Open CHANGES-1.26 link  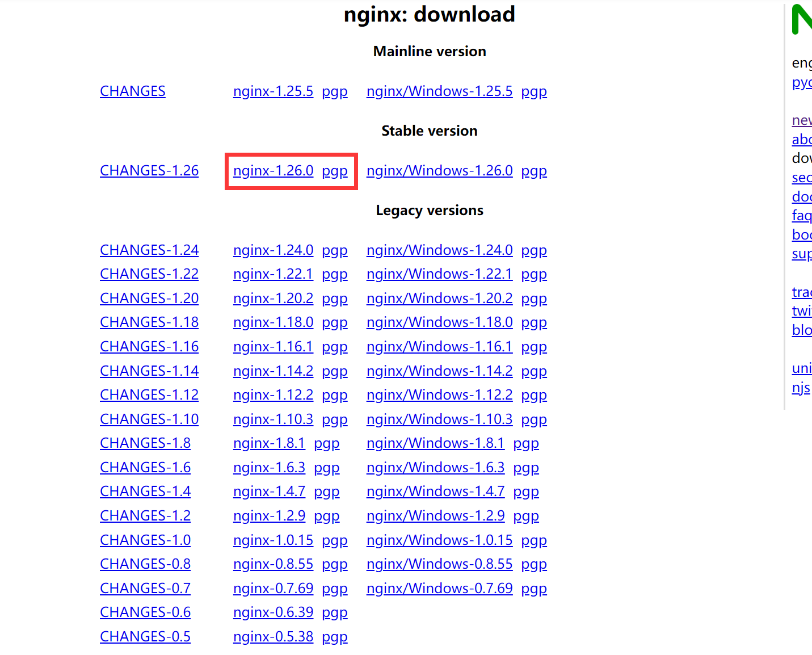(x=149, y=171)
